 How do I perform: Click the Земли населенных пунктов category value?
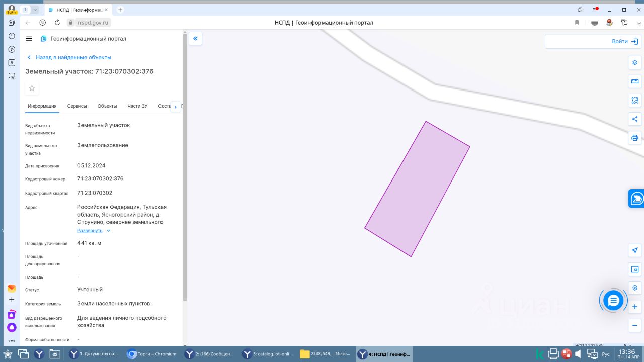[x=114, y=304]
